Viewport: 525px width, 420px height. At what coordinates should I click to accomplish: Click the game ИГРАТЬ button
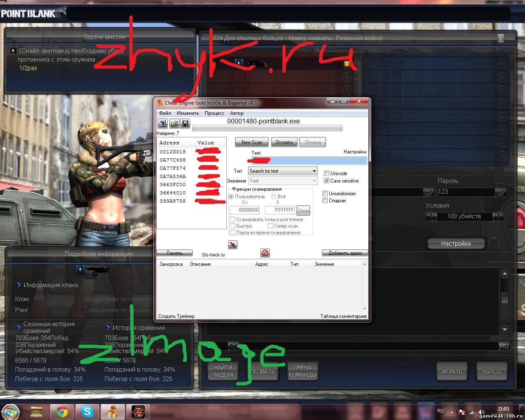(x=452, y=372)
